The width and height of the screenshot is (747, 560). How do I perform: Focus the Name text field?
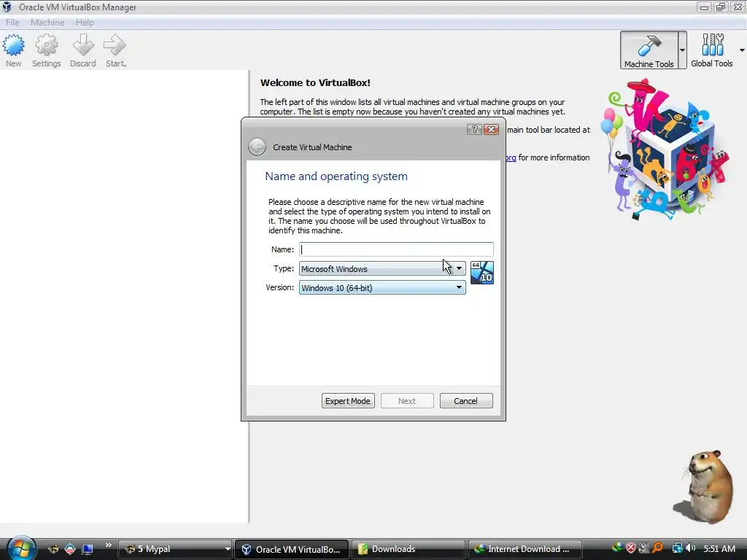coord(396,249)
